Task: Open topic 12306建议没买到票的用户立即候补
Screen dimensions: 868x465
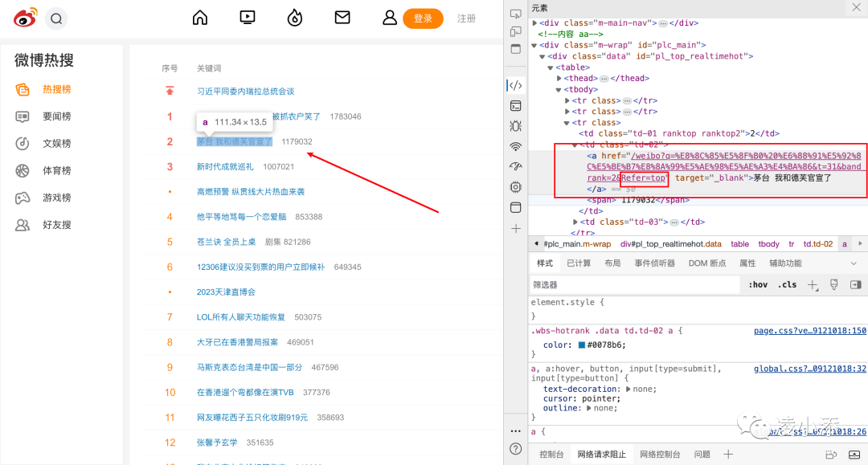Action: [x=260, y=267]
